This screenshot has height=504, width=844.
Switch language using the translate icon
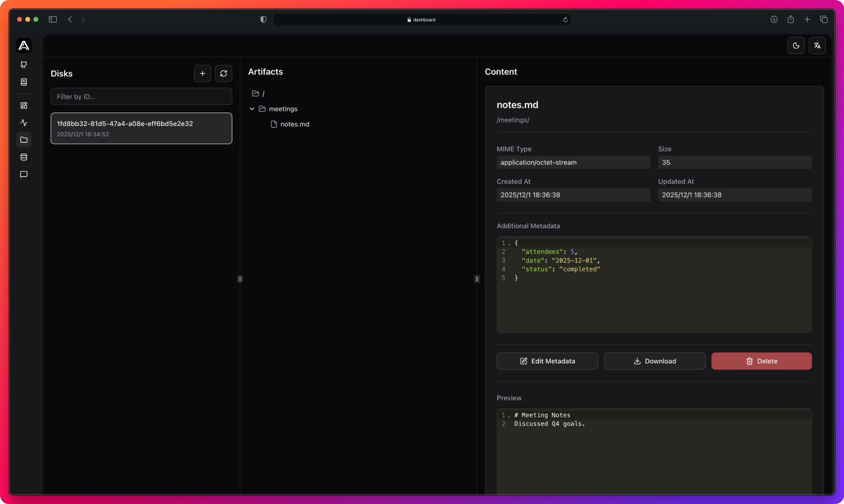pyautogui.click(x=817, y=45)
